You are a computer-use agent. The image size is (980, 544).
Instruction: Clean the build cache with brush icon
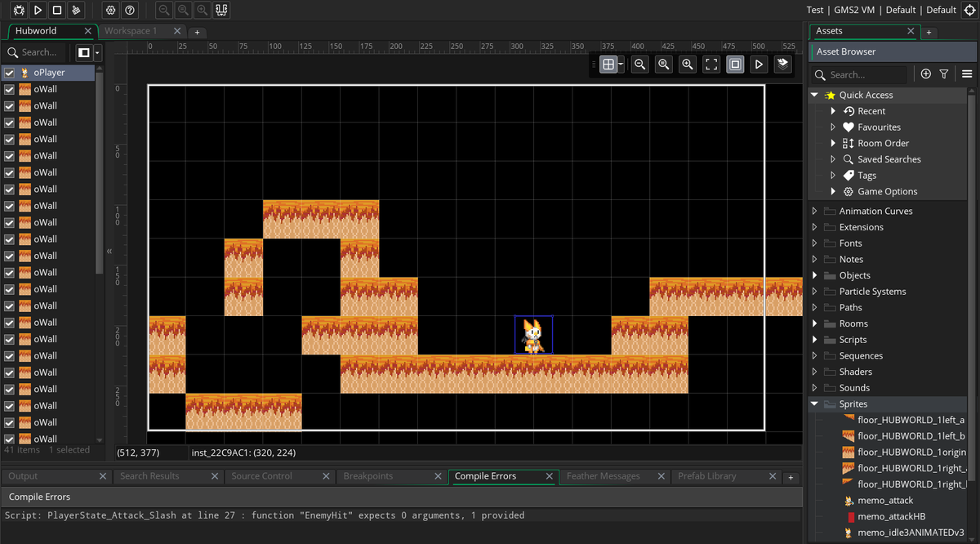[x=77, y=10]
